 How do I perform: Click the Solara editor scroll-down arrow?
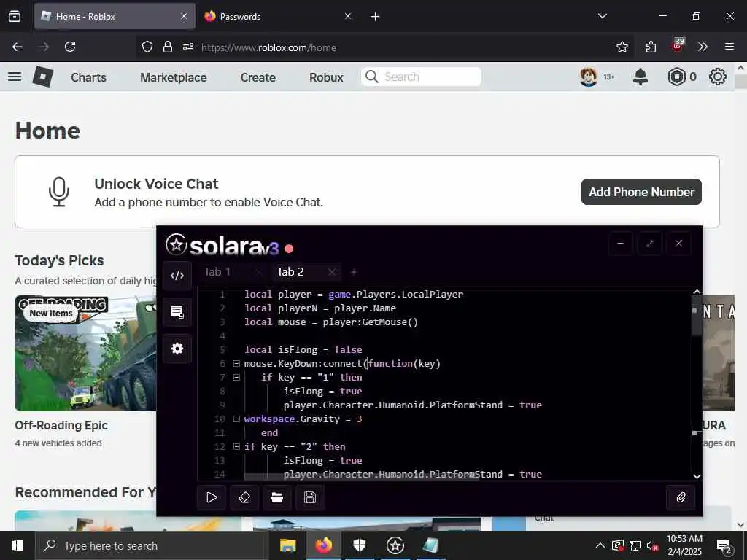(697, 475)
